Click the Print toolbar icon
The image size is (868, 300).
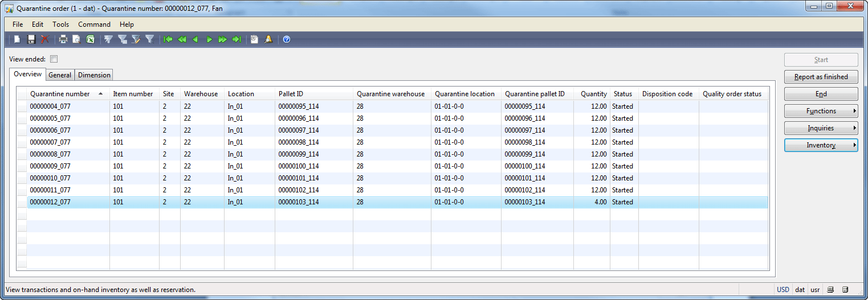click(x=63, y=39)
